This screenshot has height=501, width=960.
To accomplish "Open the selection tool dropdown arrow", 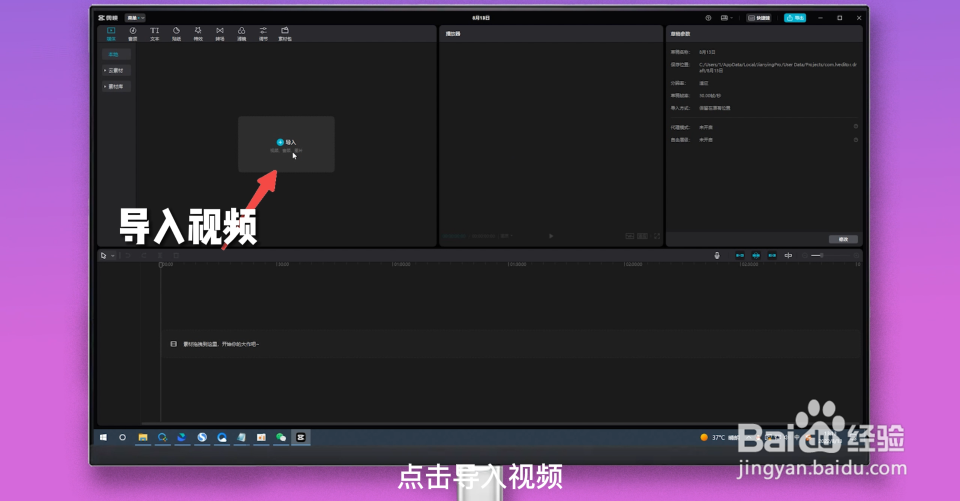I will [113, 256].
